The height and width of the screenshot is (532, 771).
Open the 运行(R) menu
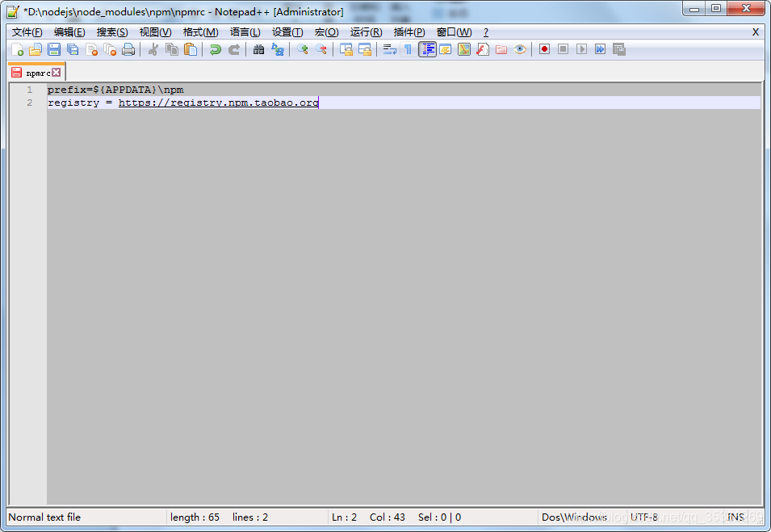[x=366, y=32]
